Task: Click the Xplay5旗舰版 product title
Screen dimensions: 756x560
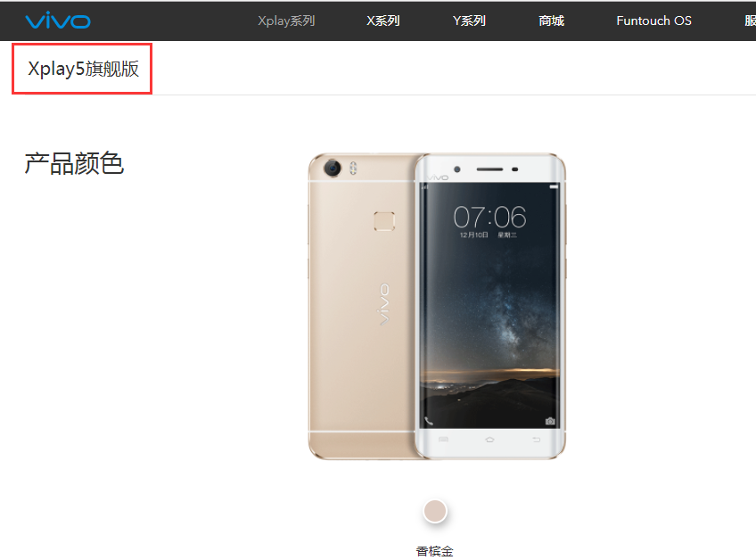Action: tap(84, 69)
